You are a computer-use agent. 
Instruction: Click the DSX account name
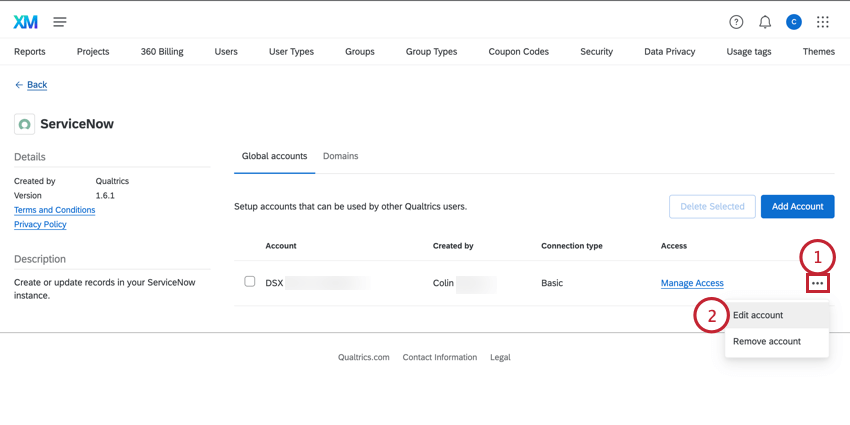[274, 283]
